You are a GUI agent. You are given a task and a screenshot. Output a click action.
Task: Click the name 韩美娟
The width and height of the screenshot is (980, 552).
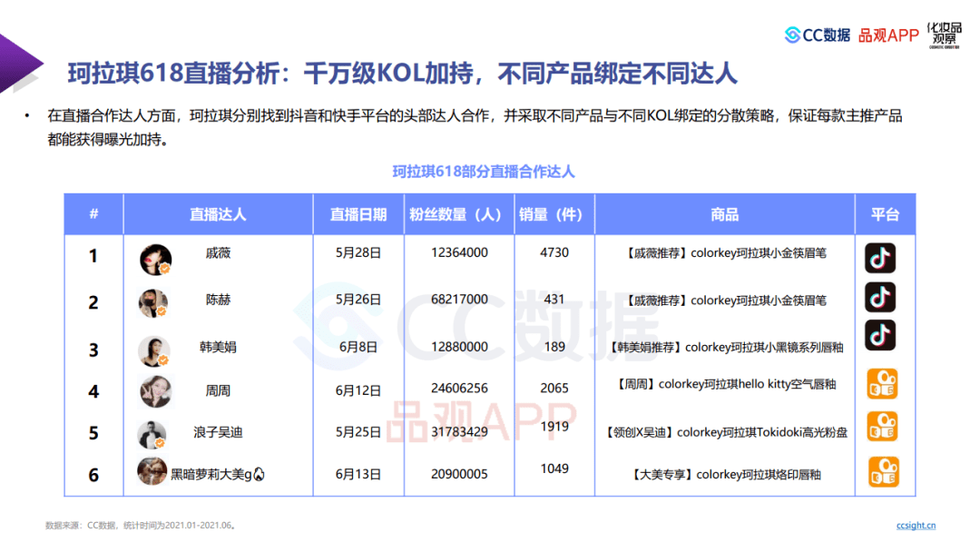point(218,347)
